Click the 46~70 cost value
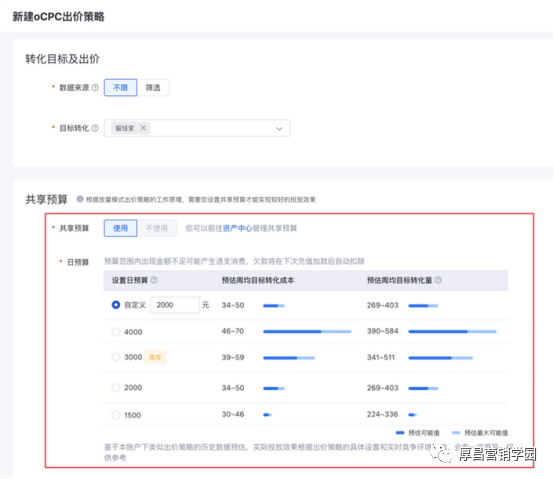The width and height of the screenshot is (554, 479). pos(233,331)
